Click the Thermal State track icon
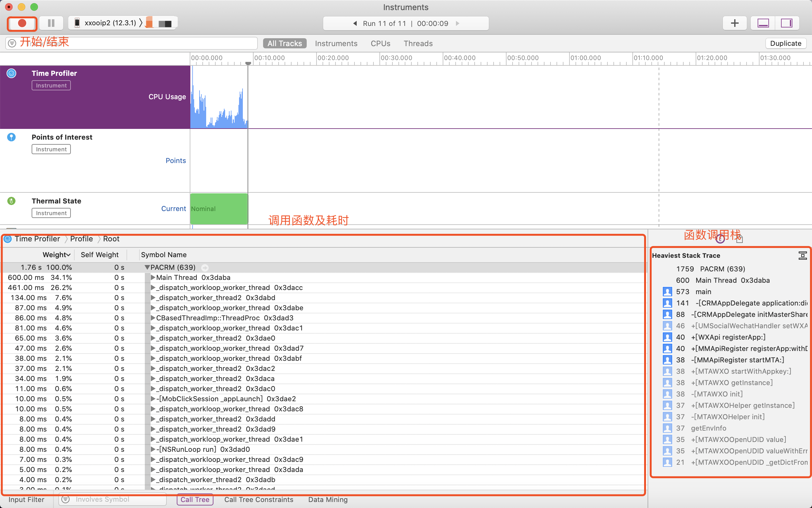Screen dimensions: 812x508 click(11, 201)
